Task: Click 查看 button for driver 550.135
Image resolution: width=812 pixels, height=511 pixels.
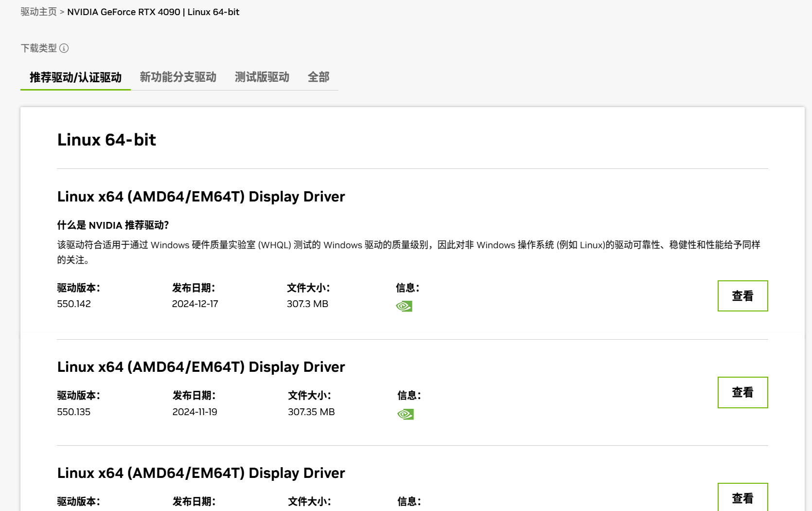Action: click(742, 392)
